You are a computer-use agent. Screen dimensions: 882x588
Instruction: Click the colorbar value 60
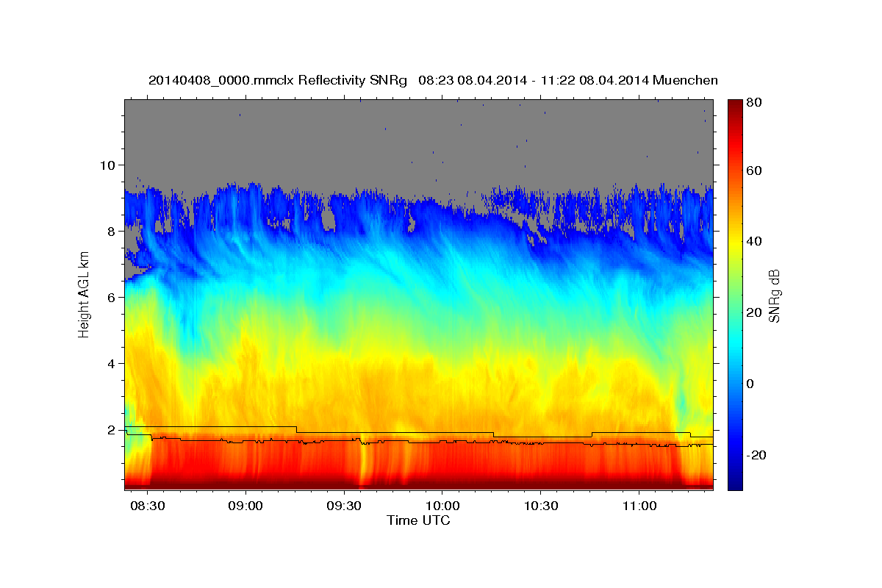click(x=755, y=171)
